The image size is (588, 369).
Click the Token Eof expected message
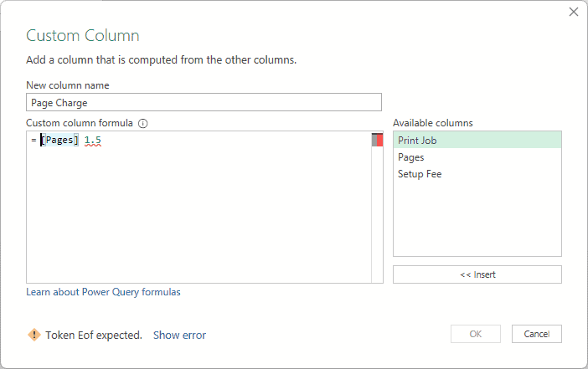tap(94, 335)
